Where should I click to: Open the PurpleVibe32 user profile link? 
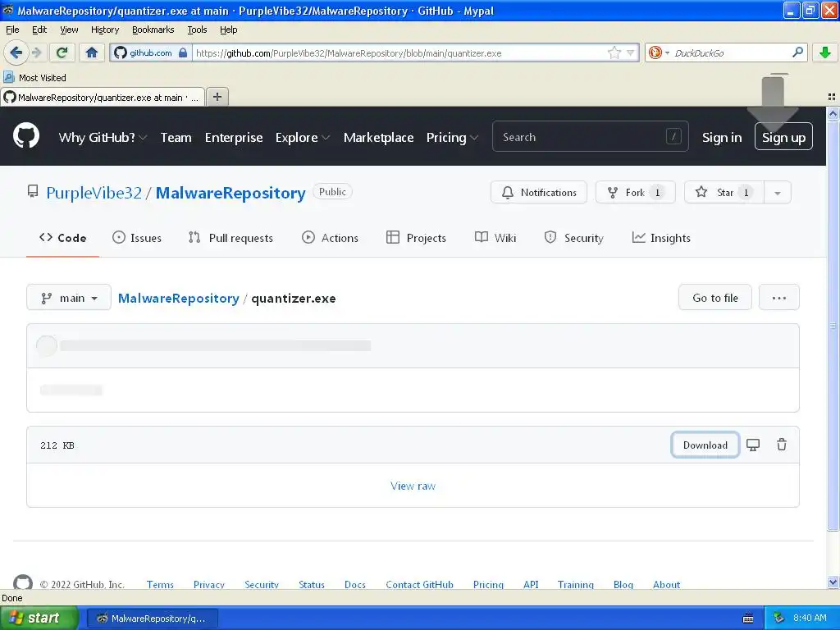click(x=94, y=193)
